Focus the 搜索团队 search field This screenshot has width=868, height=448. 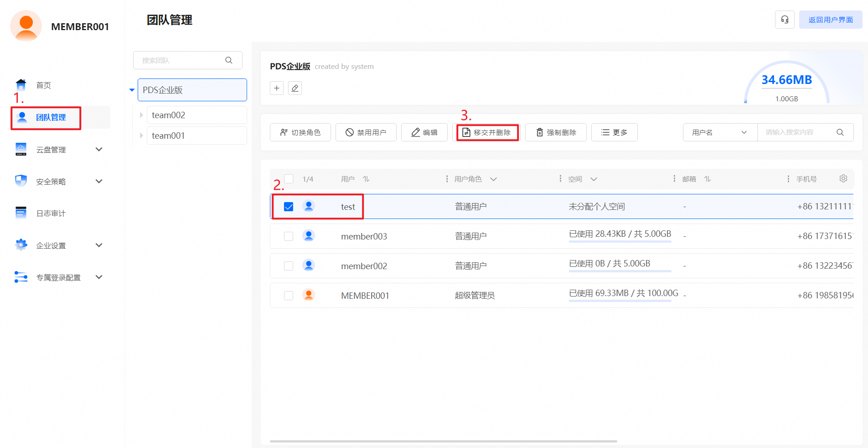188,60
